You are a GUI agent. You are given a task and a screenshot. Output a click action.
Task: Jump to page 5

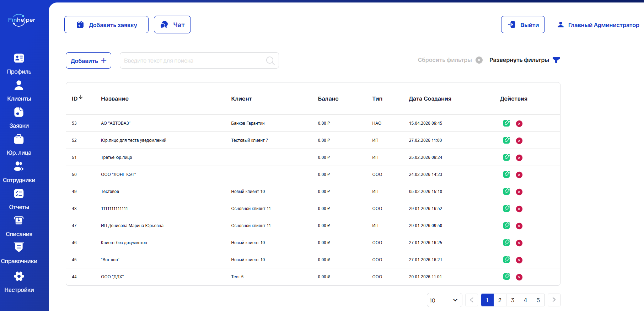tap(538, 300)
